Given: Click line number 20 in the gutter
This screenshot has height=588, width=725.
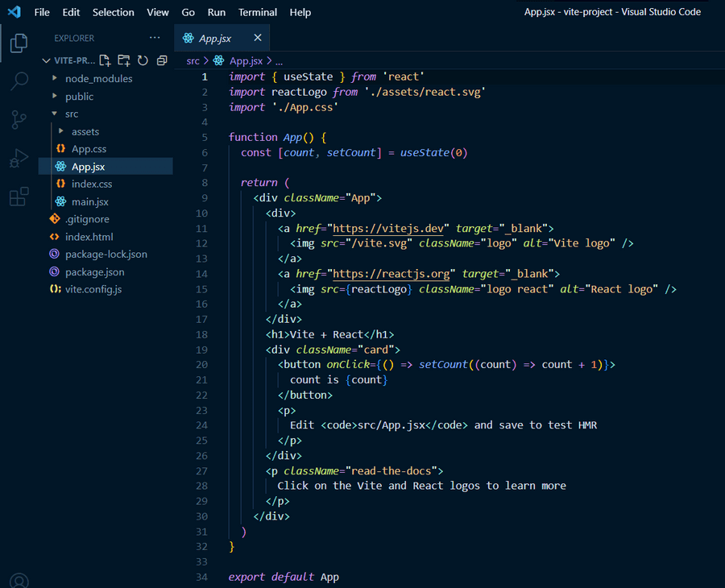Looking at the screenshot, I should (x=204, y=364).
